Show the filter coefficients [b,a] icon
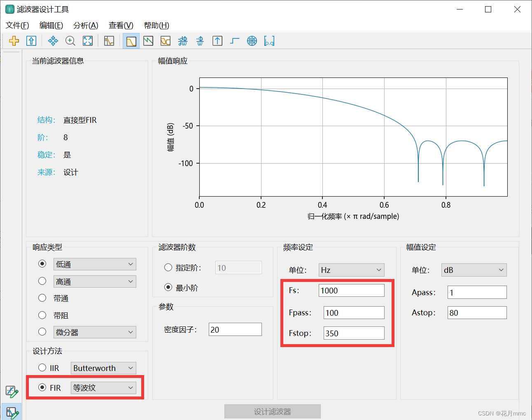Image resolution: width=532 pixels, height=420 pixels. click(269, 41)
